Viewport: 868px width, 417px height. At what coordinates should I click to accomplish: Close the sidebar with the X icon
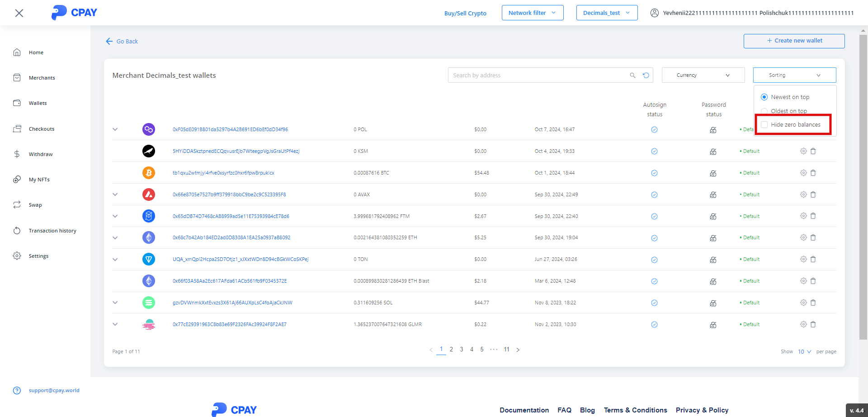tap(19, 13)
